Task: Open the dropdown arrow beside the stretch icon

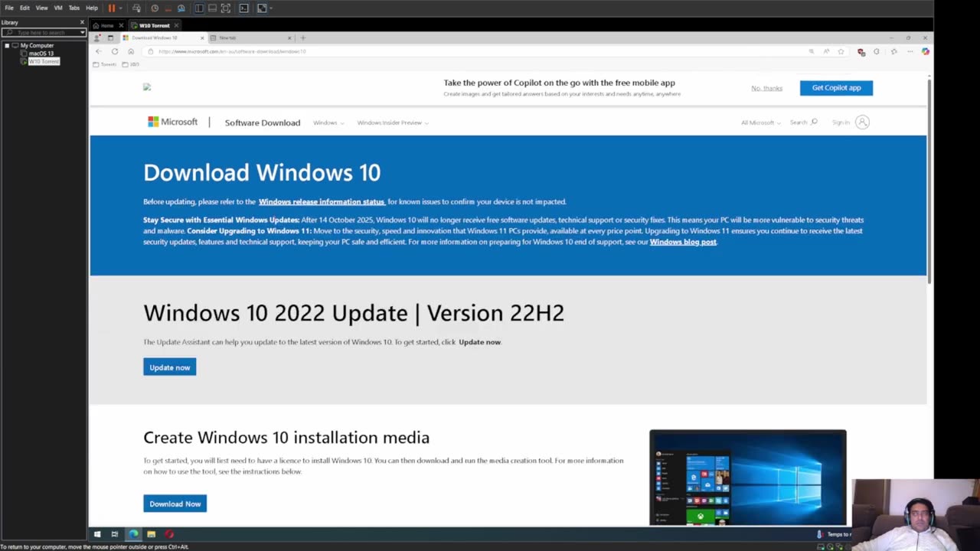Action: coord(271,8)
